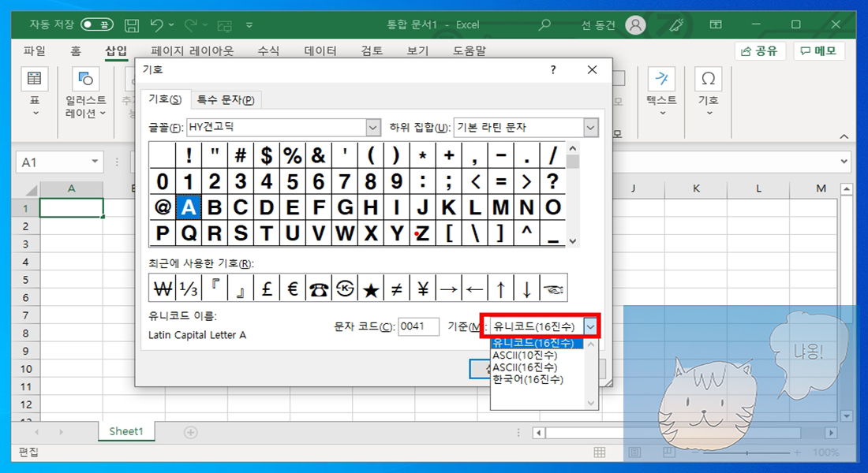Open the 검토 ribbon tab
This screenshot has width=868, height=473.
point(372,51)
